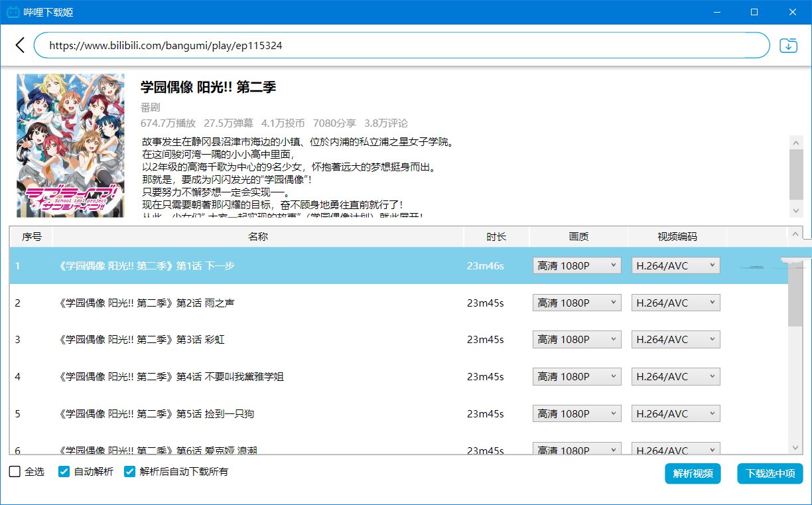Screen dimensions: 812x505
Task: Open the codec dropdown for episode 2
Action: (x=675, y=302)
